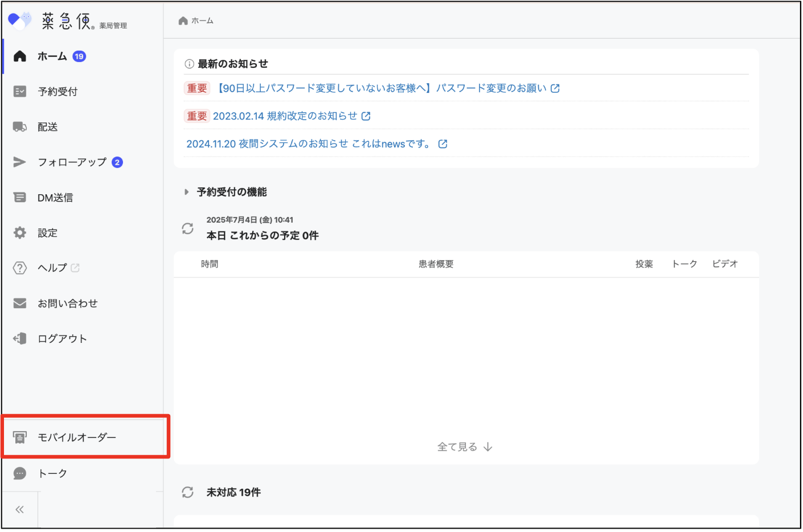Click the お問い合わせ envelope icon
Screen dimensions: 803x532
(x=20, y=304)
